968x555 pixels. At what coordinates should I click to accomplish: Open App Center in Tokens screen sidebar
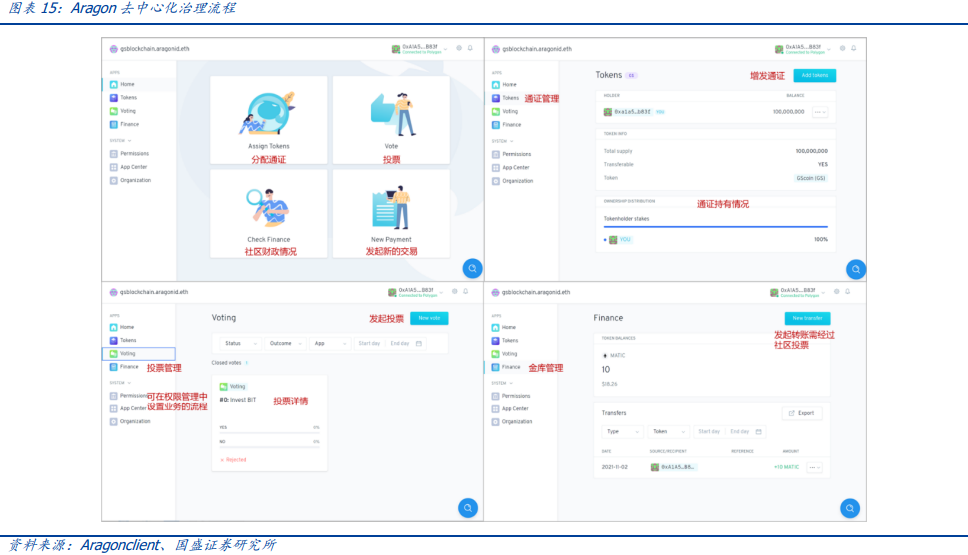point(511,168)
